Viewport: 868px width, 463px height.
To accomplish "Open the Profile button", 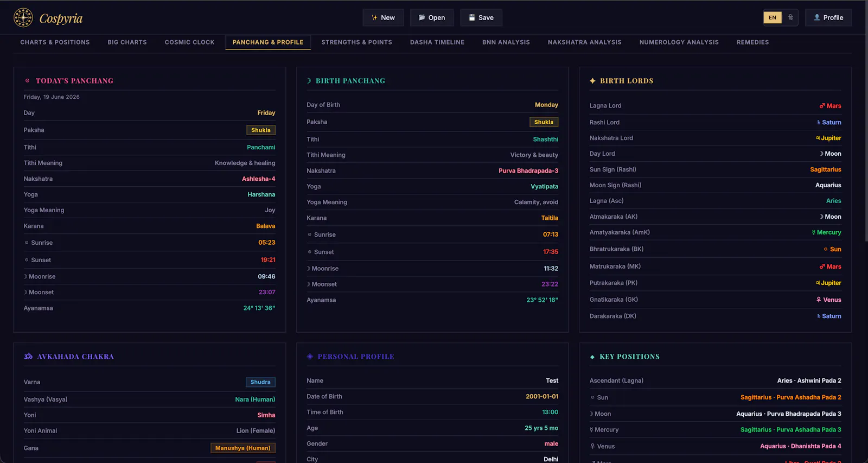I will [828, 17].
